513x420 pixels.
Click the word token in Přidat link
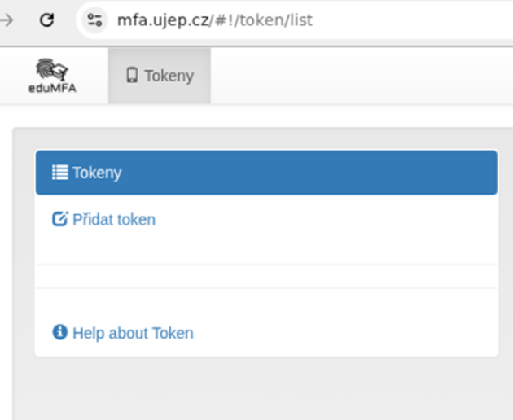(x=137, y=220)
